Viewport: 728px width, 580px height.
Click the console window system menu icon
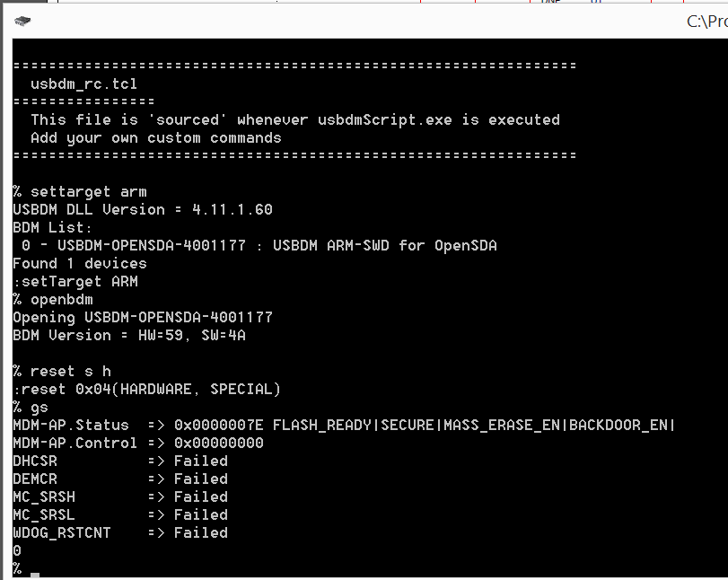click(22, 21)
